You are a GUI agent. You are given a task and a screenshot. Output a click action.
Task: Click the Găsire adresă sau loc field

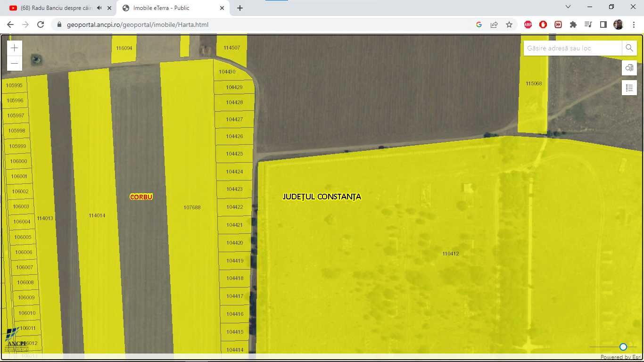[573, 48]
